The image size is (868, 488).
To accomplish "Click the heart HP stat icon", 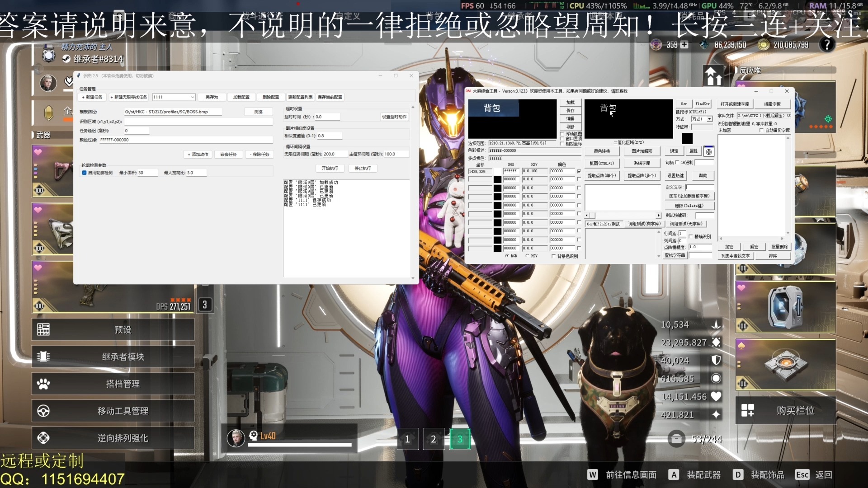I will point(716,396).
